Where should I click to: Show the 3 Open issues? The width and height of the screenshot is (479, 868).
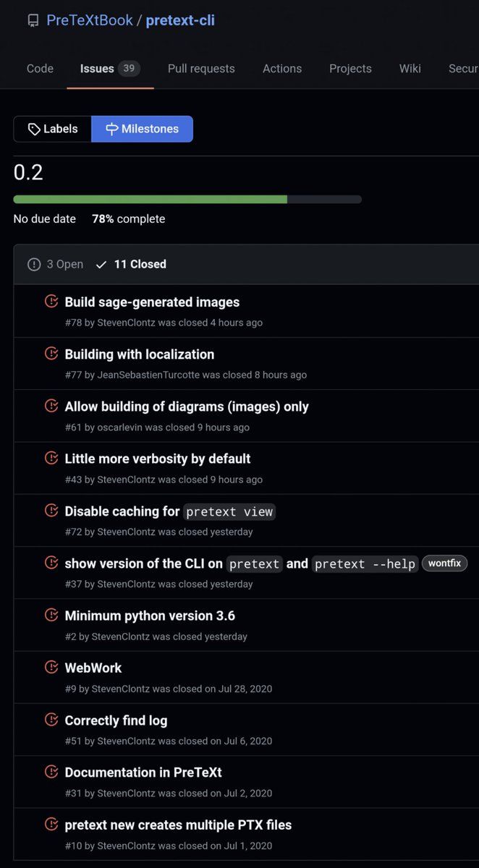coord(56,264)
